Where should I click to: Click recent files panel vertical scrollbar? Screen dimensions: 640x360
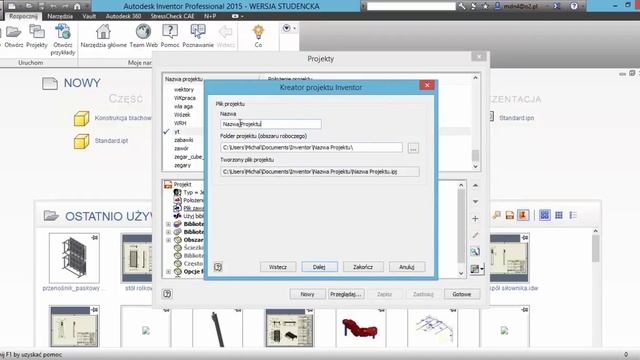(x=596, y=249)
